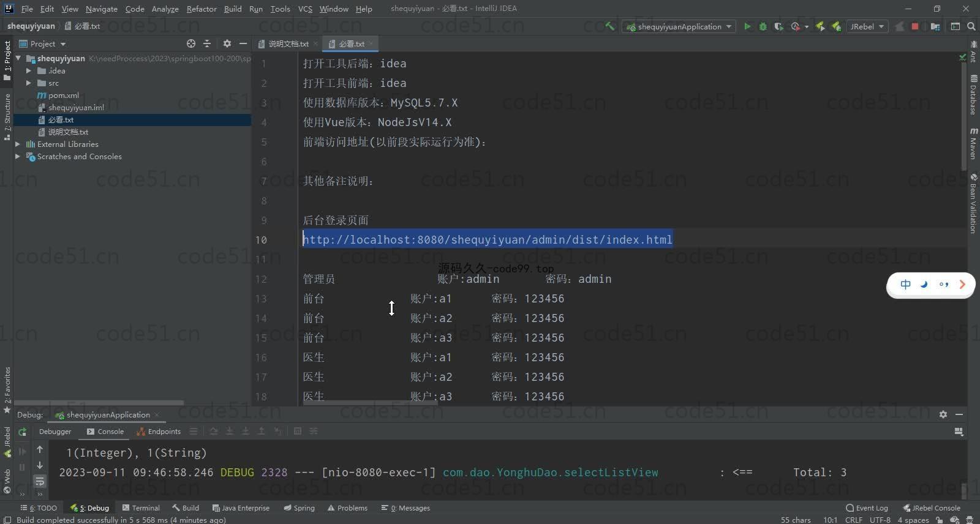Screen dimensions: 980x524
Task: Collapse the shequyiyuan root folder
Action: pyautogui.click(x=18, y=58)
